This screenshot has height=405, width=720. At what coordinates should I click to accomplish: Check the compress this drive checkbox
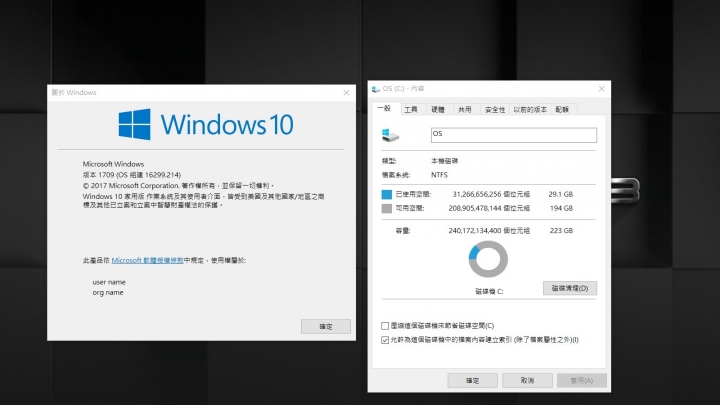[x=385, y=326]
